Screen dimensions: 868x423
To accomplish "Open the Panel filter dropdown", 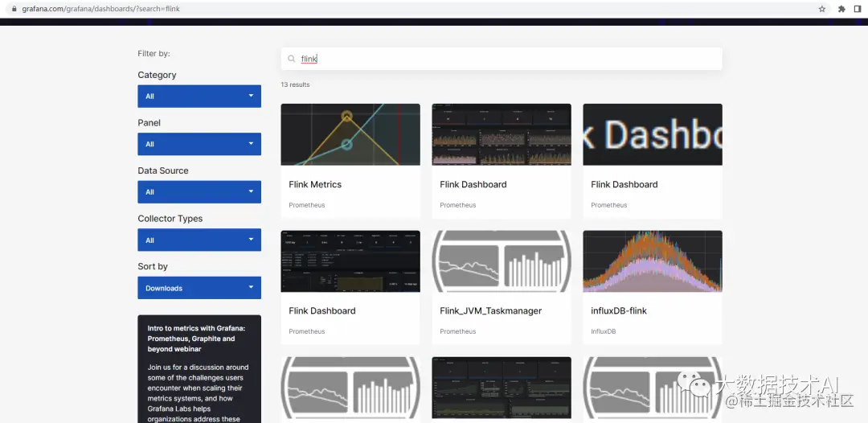I will click(199, 144).
